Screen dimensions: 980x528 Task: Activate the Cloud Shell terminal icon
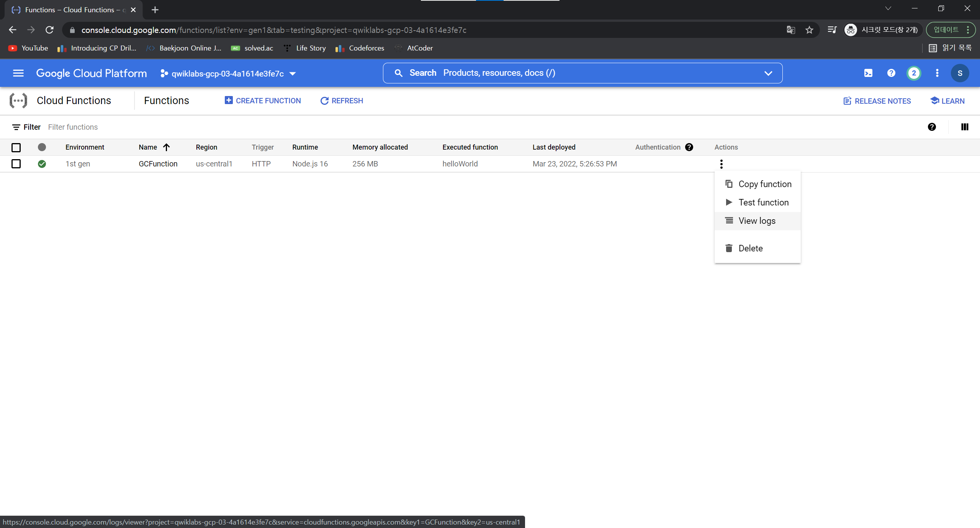tap(868, 73)
